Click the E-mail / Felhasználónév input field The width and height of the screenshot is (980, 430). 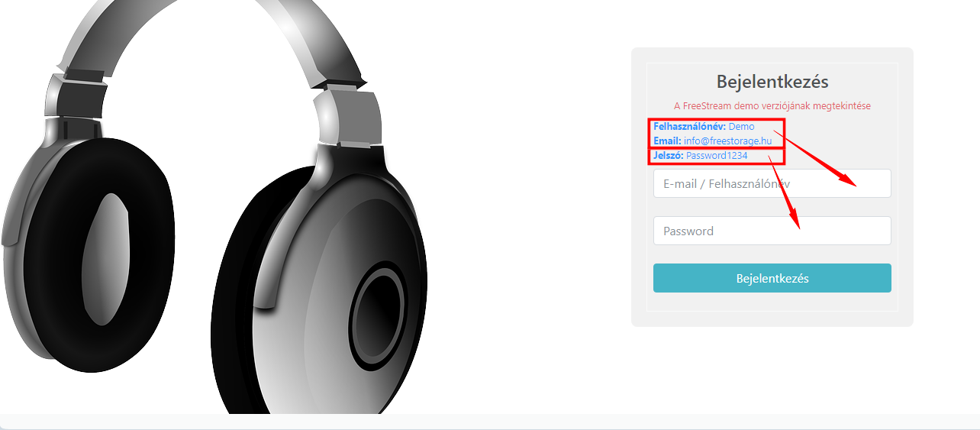pos(772,183)
